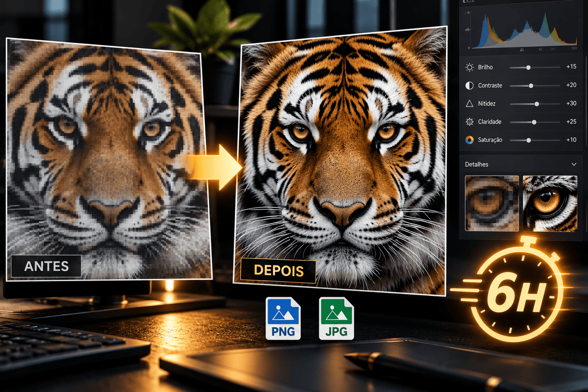Adjust the Saturação slider

tap(535, 140)
